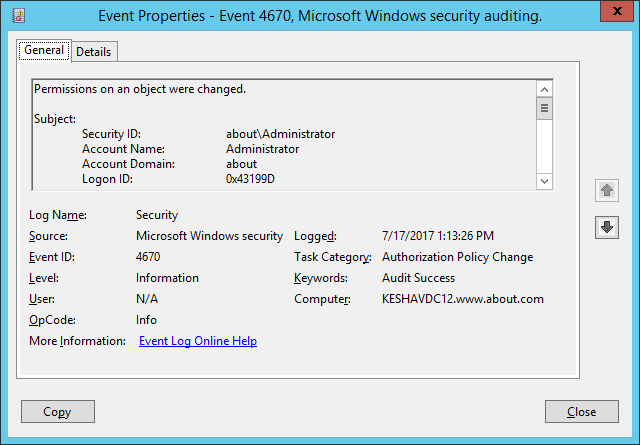Click the Copy button

tap(58, 412)
